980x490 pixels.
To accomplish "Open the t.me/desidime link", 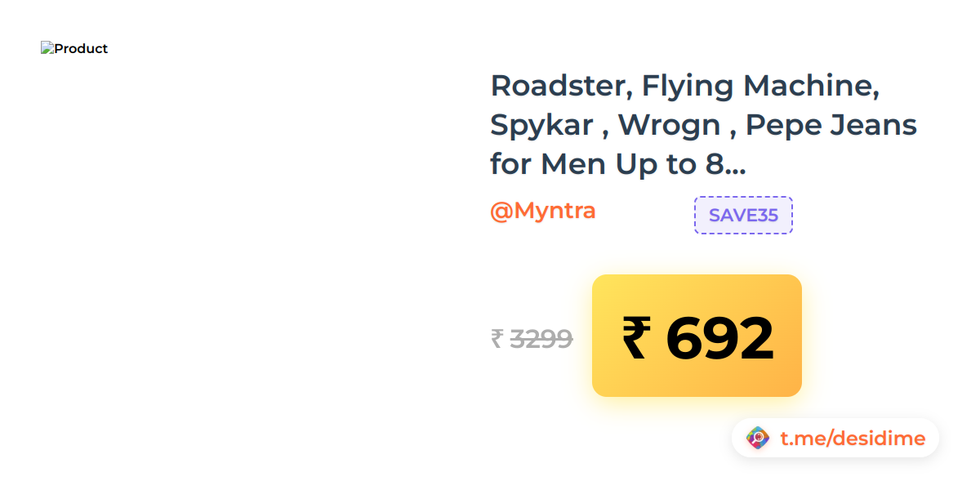I will [x=853, y=439].
